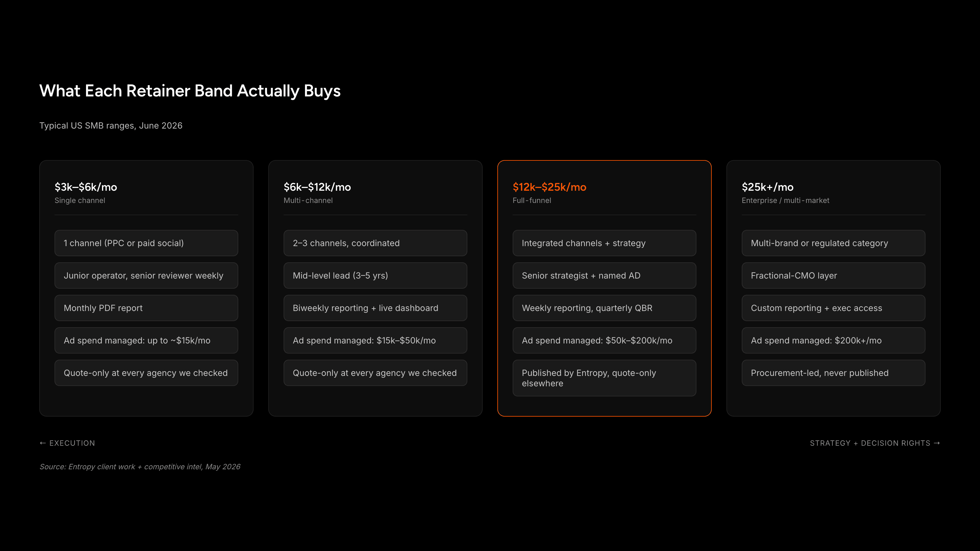
Task: Click 'Biweekly reporting + live dashboard' item
Action: (x=375, y=308)
